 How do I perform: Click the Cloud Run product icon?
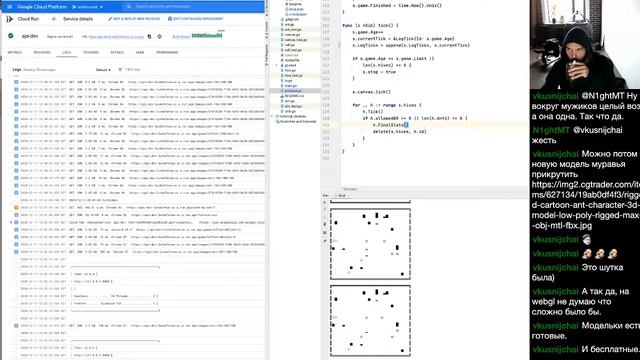pos(9,19)
